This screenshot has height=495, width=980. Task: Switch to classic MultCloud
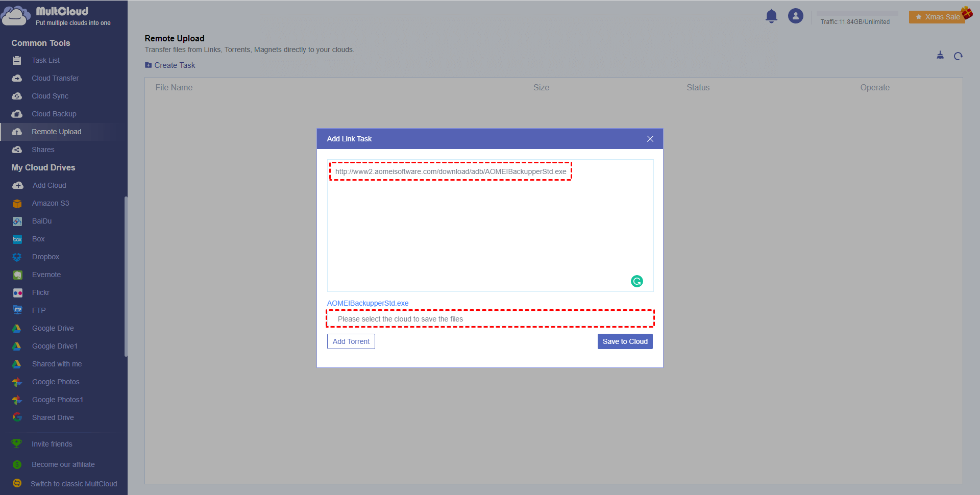(74, 484)
